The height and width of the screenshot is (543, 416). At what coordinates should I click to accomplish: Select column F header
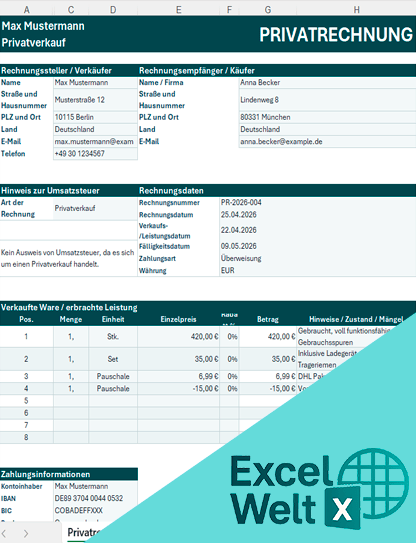click(x=229, y=10)
